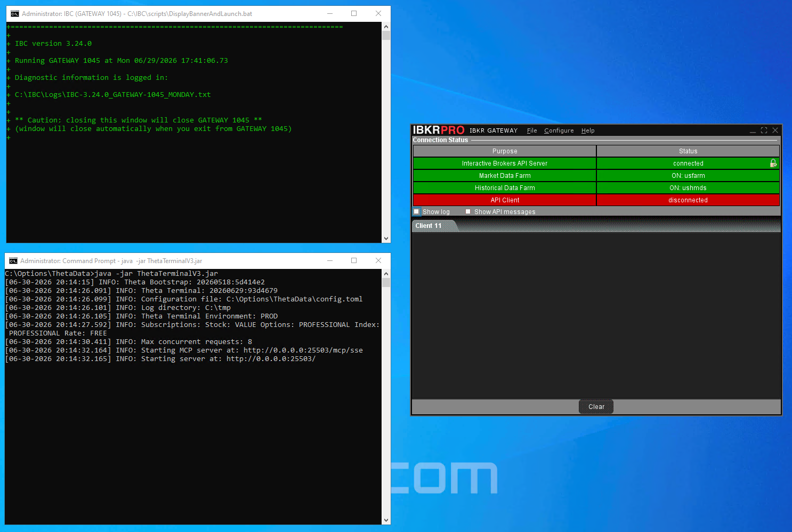
Task: Click the Starting MCP server log line
Action: pos(184,350)
